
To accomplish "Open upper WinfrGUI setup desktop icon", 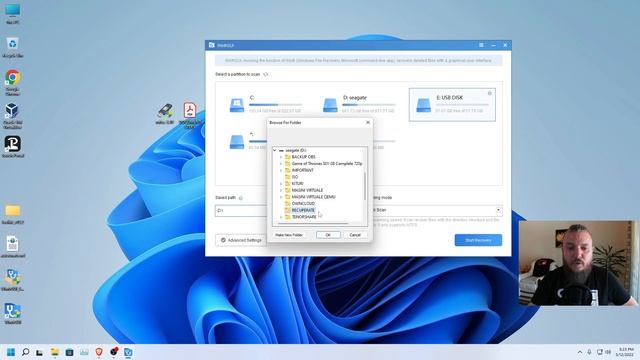I will click(13, 280).
